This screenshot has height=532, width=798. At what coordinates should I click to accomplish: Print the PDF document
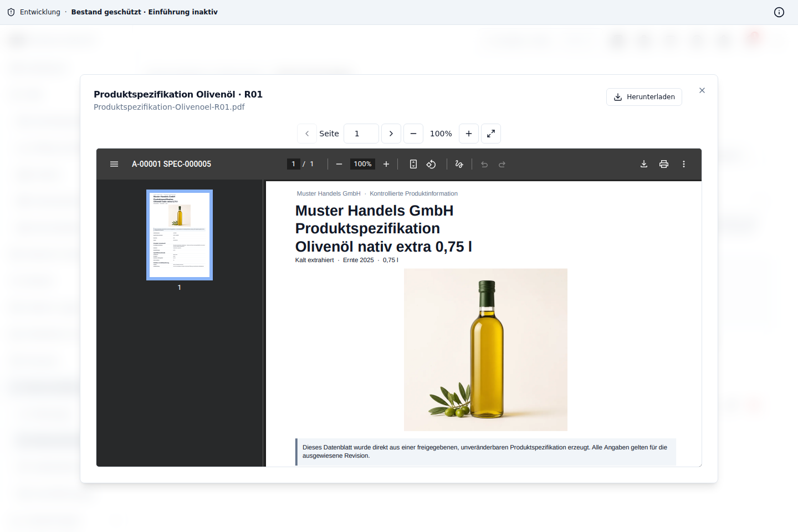tap(664, 164)
